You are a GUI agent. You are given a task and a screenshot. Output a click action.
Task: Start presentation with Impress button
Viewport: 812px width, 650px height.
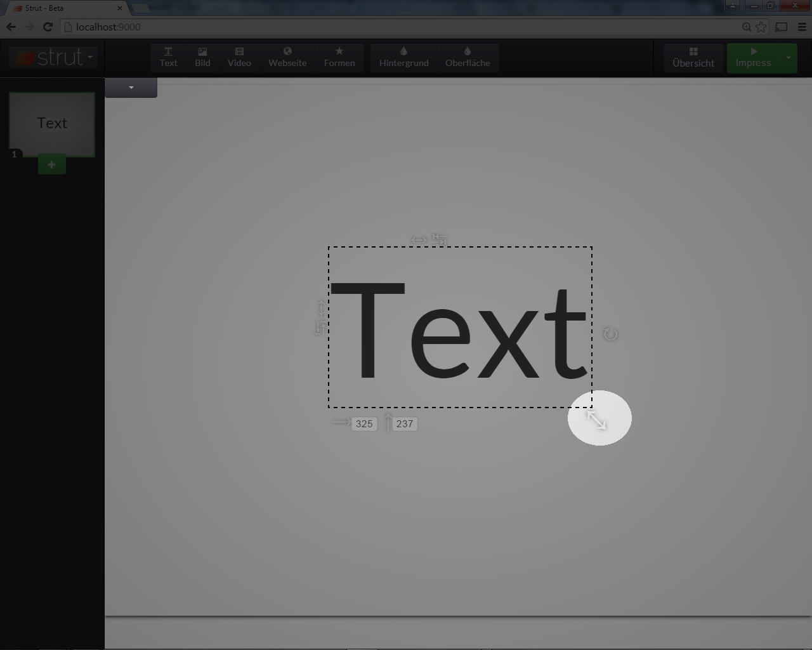753,57
